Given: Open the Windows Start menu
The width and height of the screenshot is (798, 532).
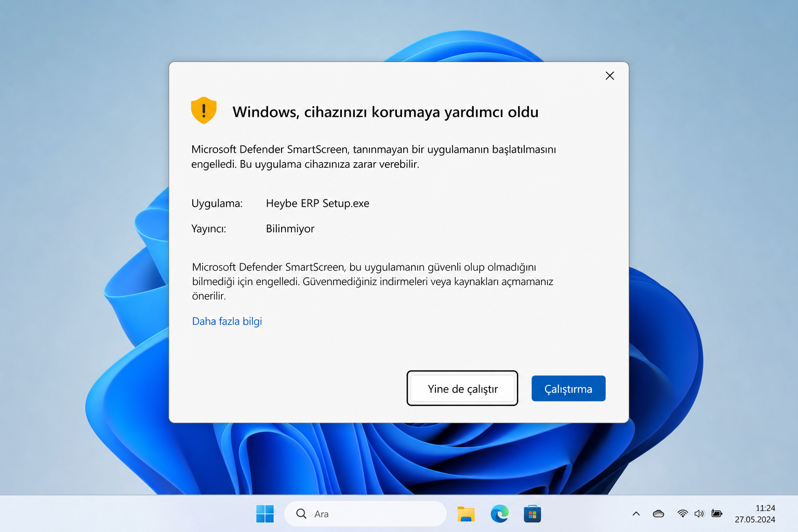Looking at the screenshot, I should 265,514.
